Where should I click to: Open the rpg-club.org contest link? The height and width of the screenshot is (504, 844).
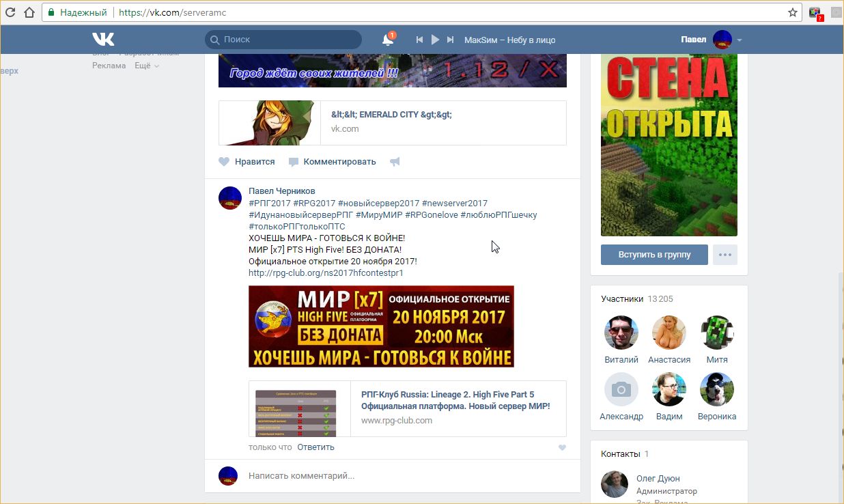pyautogui.click(x=326, y=273)
